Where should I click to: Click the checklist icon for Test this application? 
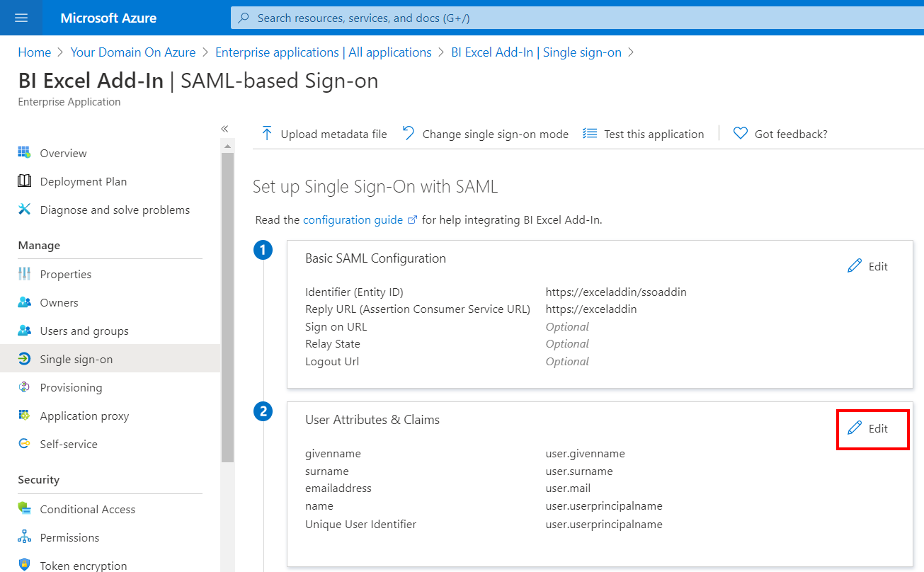[590, 133]
